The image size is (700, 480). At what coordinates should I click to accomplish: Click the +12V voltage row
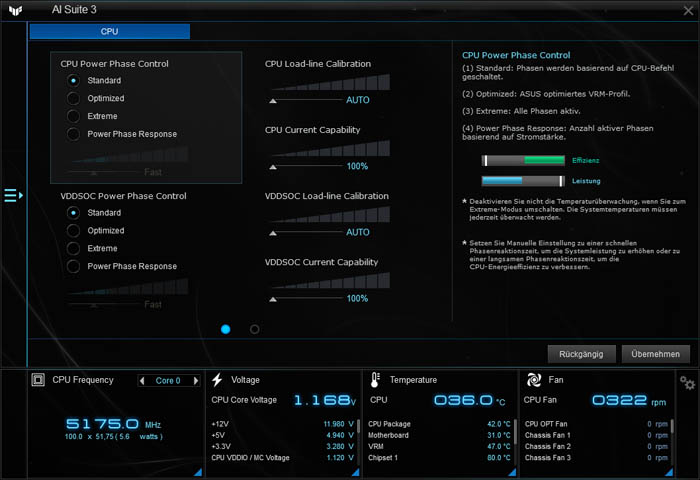[x=283, y=424]
